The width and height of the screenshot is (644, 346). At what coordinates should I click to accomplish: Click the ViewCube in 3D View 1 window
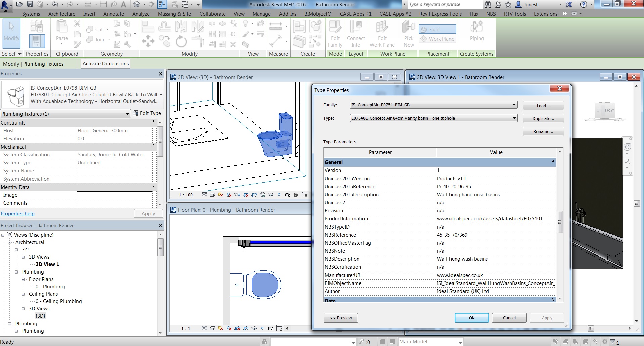pos(605,112)
